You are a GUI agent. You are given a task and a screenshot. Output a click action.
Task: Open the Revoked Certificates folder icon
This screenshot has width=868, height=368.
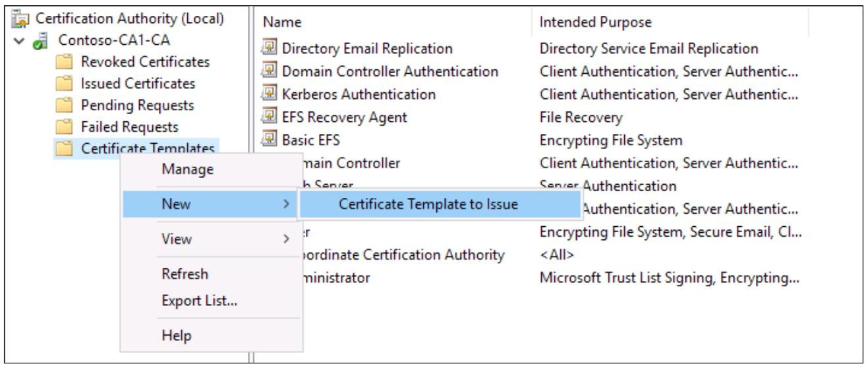[x=64, y=62]
